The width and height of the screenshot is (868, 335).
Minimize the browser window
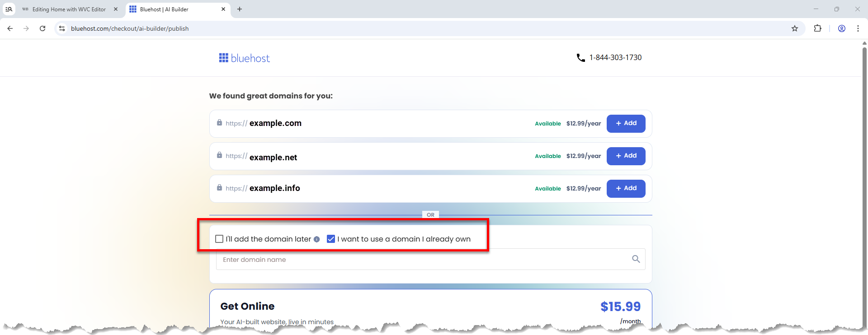816,9
